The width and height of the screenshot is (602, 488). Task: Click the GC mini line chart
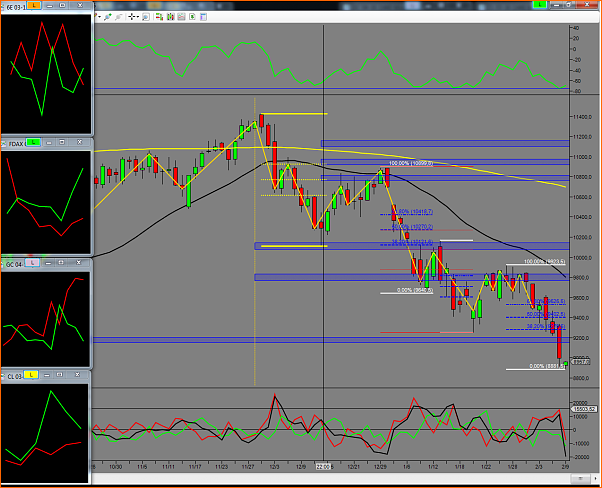pos(46,319)
